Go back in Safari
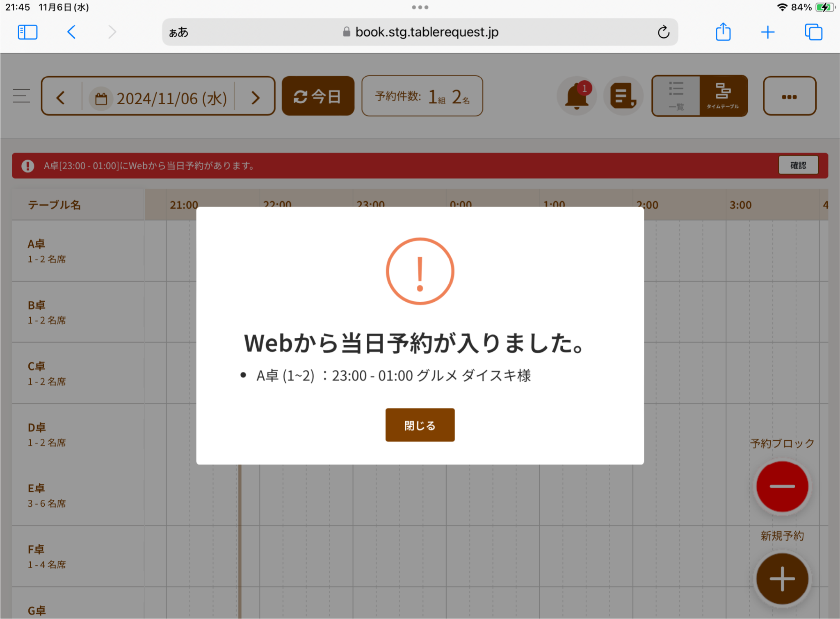This screenshot has width=840, height=619. coord(71,32)
